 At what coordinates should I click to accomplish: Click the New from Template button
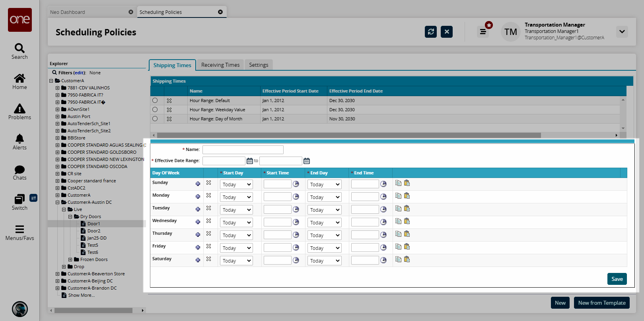pyautogui.click(x=601, y=303)
